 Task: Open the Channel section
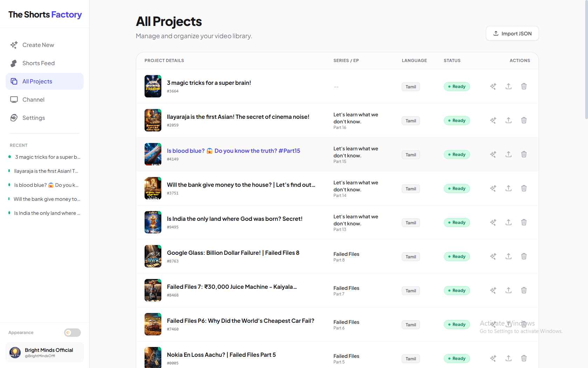33,100
